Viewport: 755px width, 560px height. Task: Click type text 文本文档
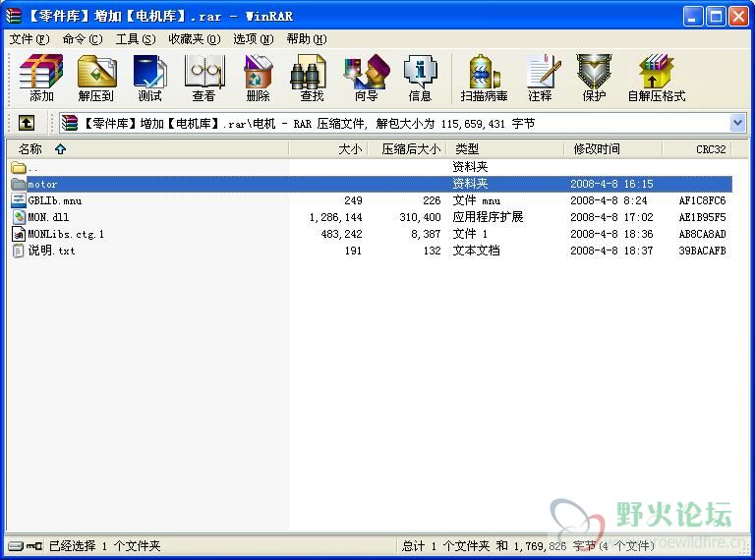pyautogui.click(x=476, y=251)
